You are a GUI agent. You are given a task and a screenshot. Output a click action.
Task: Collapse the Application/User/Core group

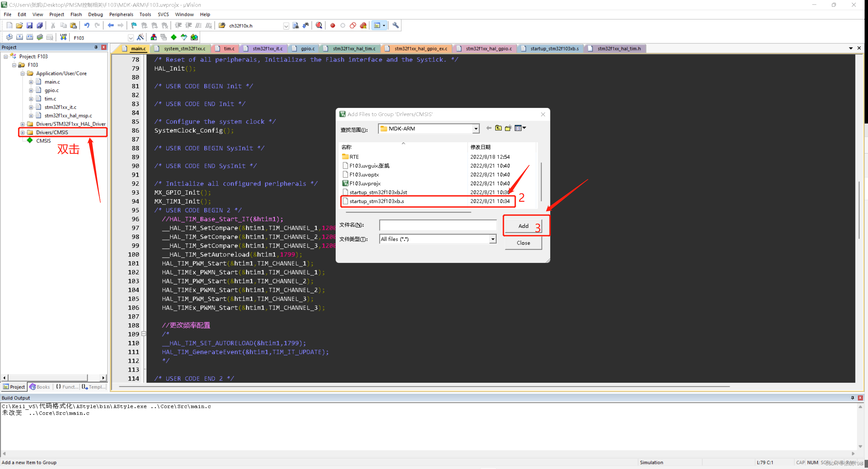pos(23,73)
